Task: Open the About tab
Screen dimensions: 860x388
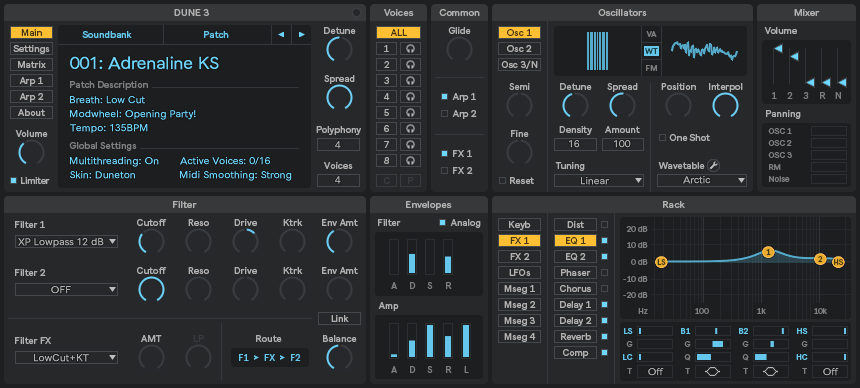Action: 31,113
